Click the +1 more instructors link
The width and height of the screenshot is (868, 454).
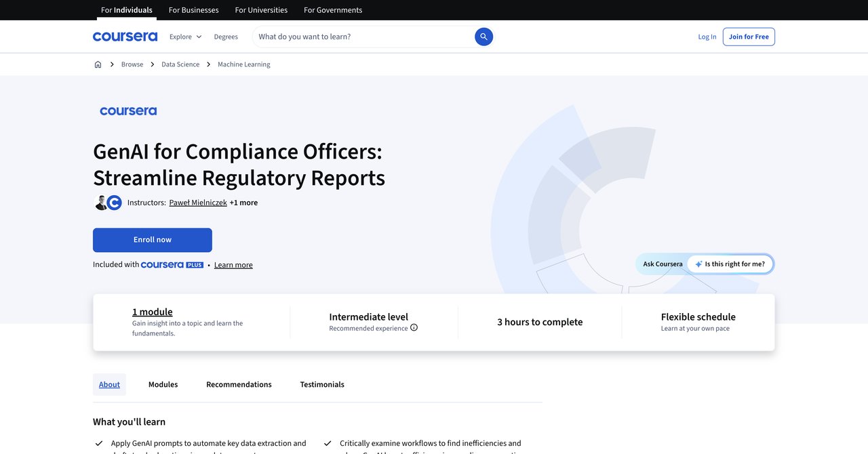[x=243, y=203]
